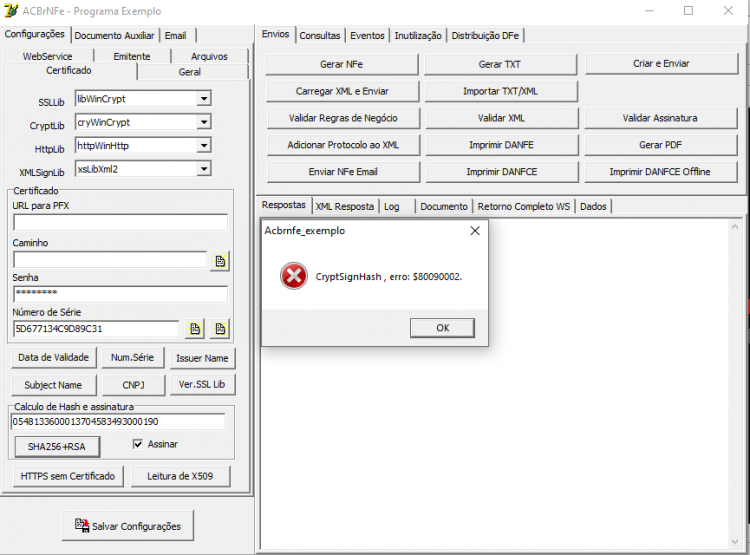The image size is (750, 555).
Task: Click the Gerar NFe button
Action: 342,64
